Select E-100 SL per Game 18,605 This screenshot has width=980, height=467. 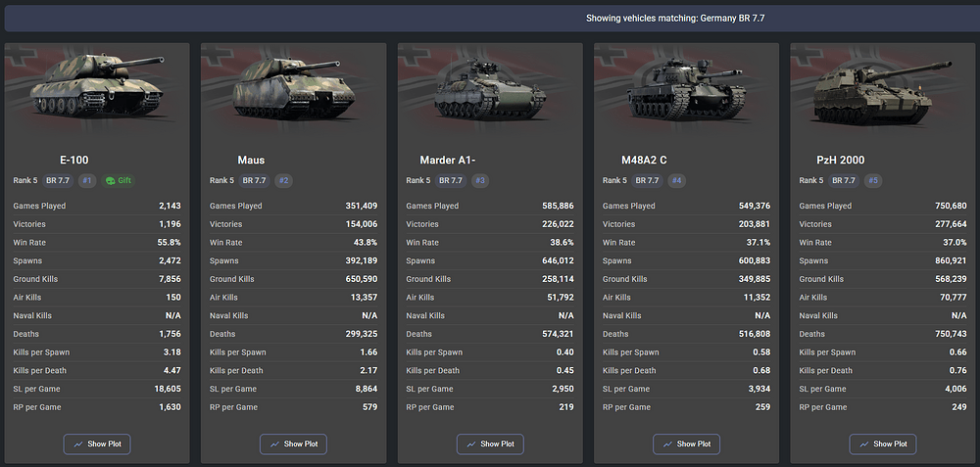(x=168, y=389)
